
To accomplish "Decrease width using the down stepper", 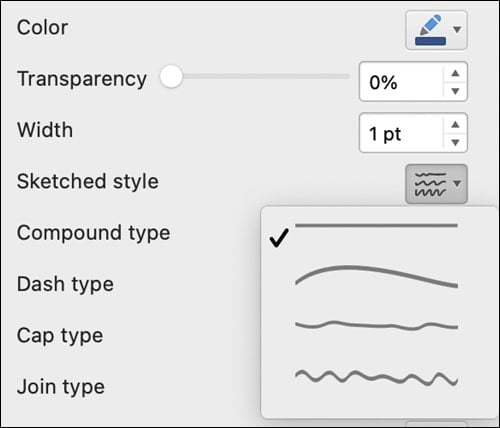I will pyautogui.click(x=455, y=142).
